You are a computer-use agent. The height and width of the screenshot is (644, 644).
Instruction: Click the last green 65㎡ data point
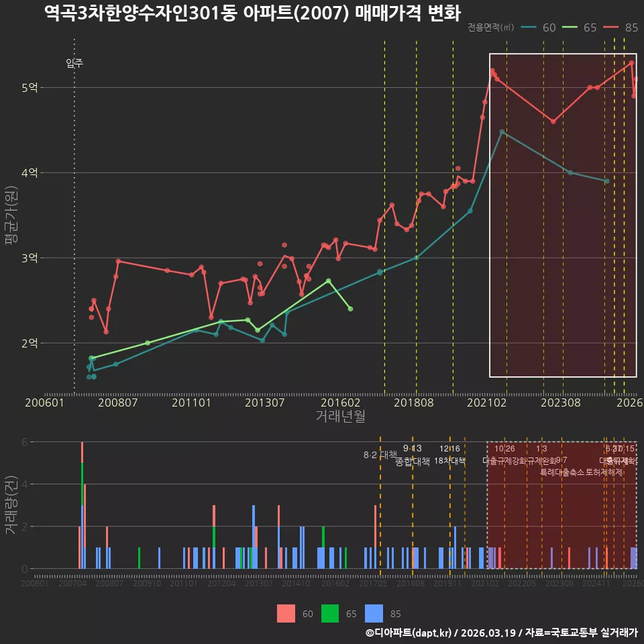coord(350,309)
